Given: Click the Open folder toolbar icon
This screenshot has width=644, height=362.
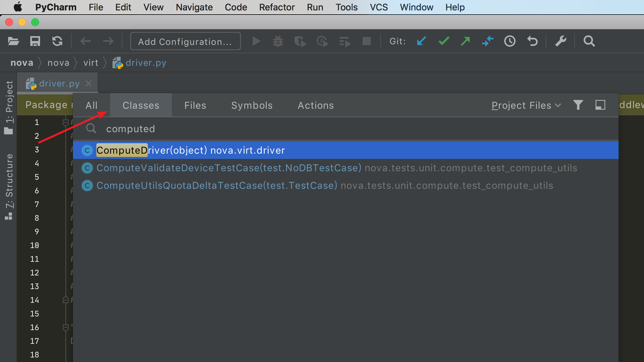Looking at the screenshot, I should tap(13, 41).
